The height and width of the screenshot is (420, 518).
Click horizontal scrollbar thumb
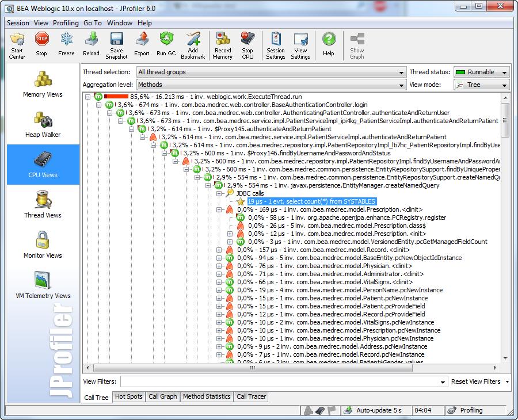253,368
